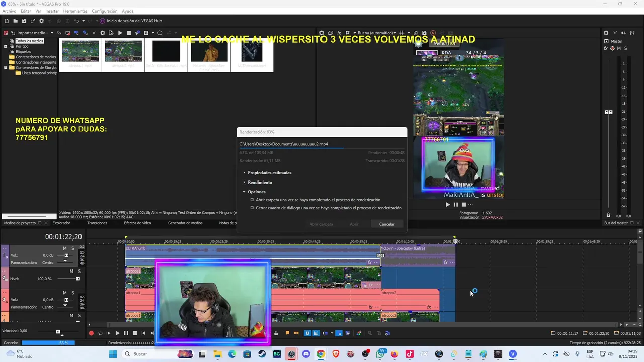Lock the Master fader channels
This screenshot has width=644, height=362.
tap(608, 215)
